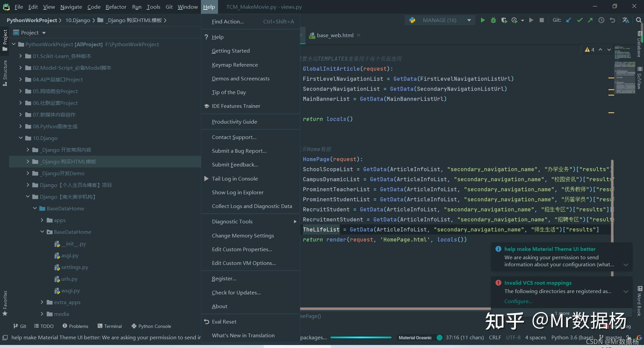
Task: Click the Git update project arrow
Action: 569,20
